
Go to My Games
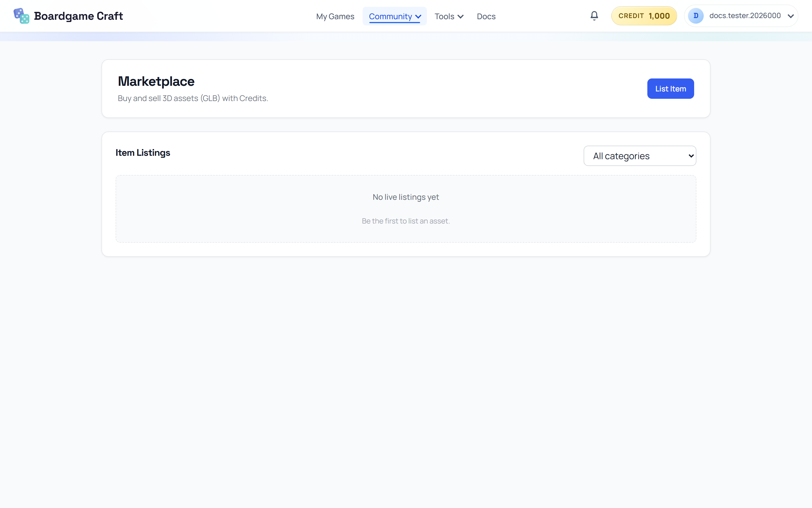click(x=335, y=16)
